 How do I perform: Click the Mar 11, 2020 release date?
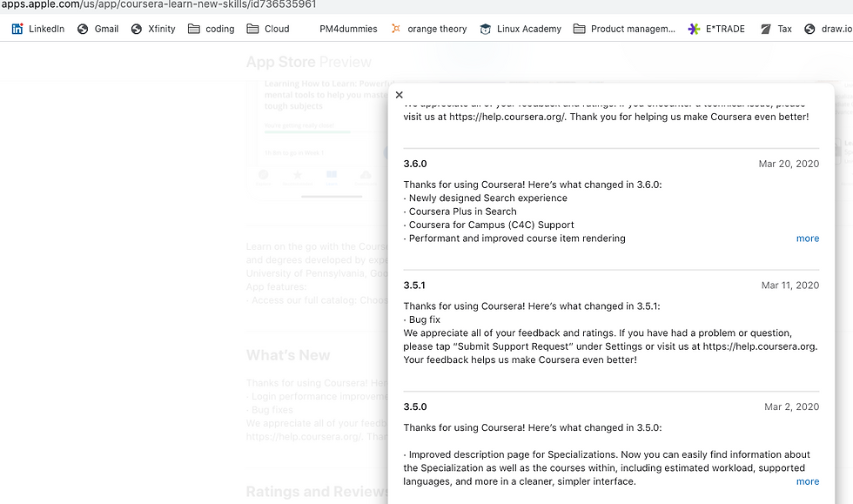click(790, 286)
